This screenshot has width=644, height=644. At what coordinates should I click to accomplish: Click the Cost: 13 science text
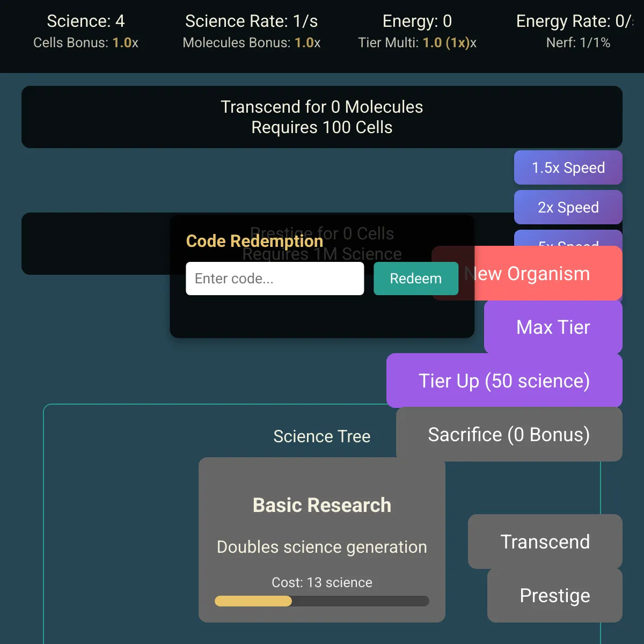(322, 582)
